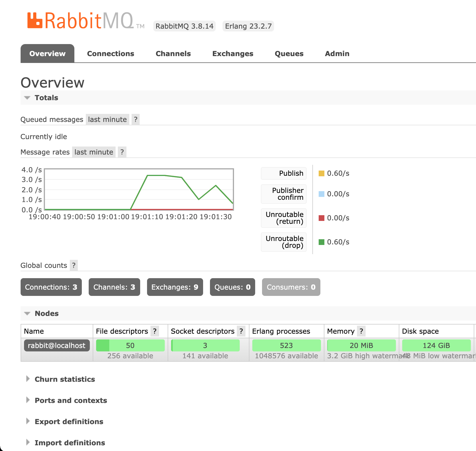
Task: Click the red Unroutable return swatch
Action: pyautogui.click(x=322, y=218)
